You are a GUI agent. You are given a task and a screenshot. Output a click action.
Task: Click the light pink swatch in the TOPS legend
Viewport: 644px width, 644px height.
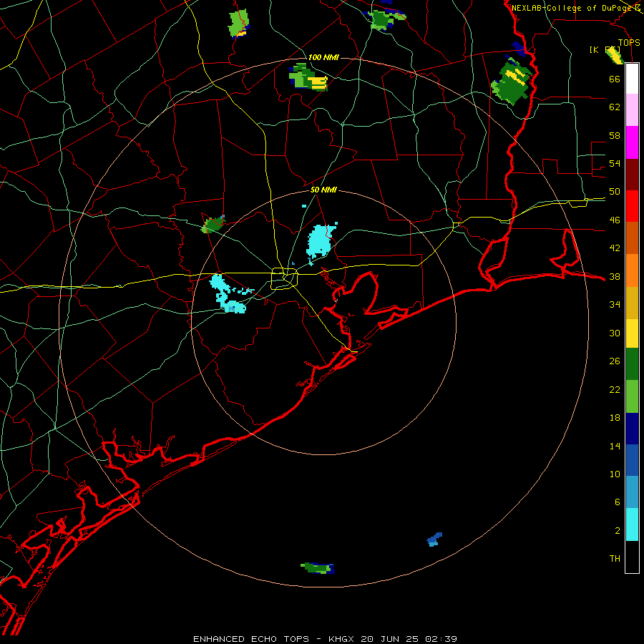tap(632, 110)
